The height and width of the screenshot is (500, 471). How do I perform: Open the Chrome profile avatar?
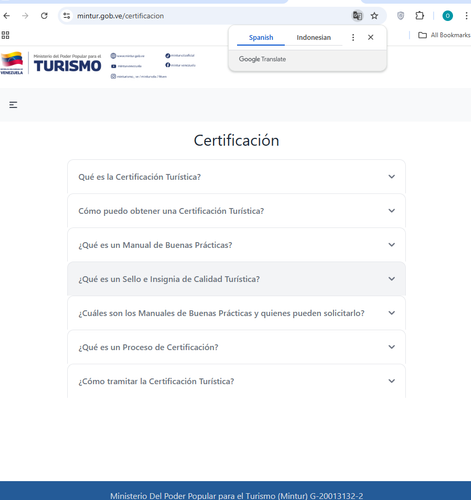(447, 16)
